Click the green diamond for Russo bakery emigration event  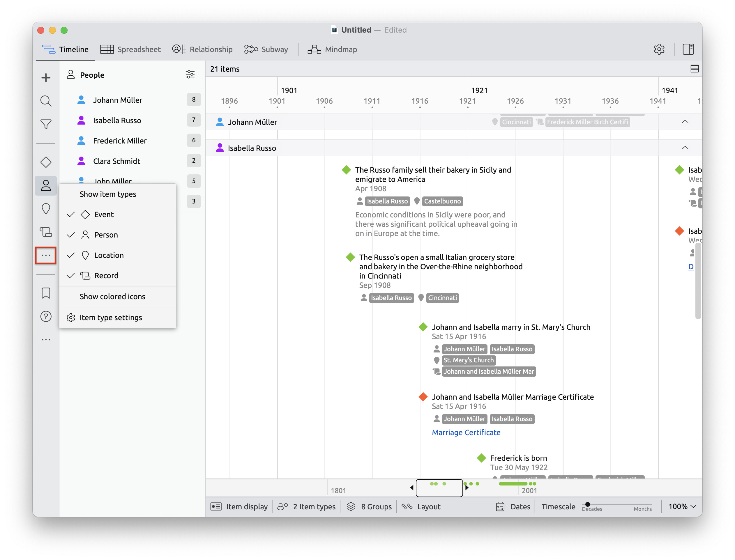(346, 170)
